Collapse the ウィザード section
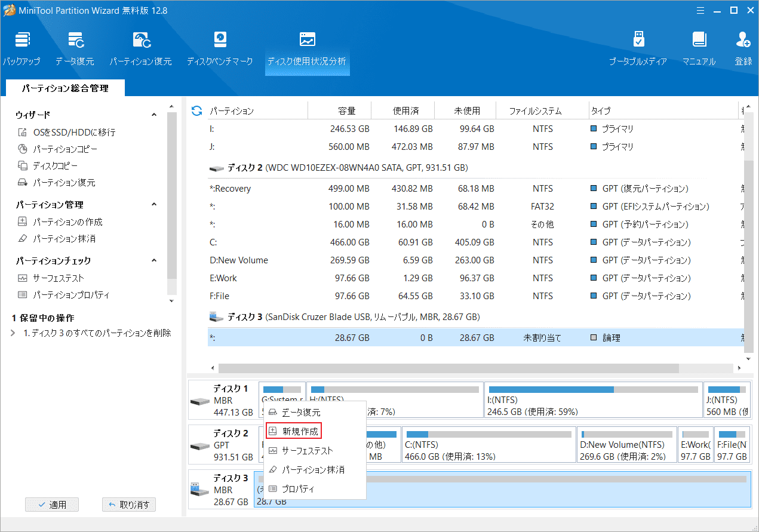 (154, 114)
